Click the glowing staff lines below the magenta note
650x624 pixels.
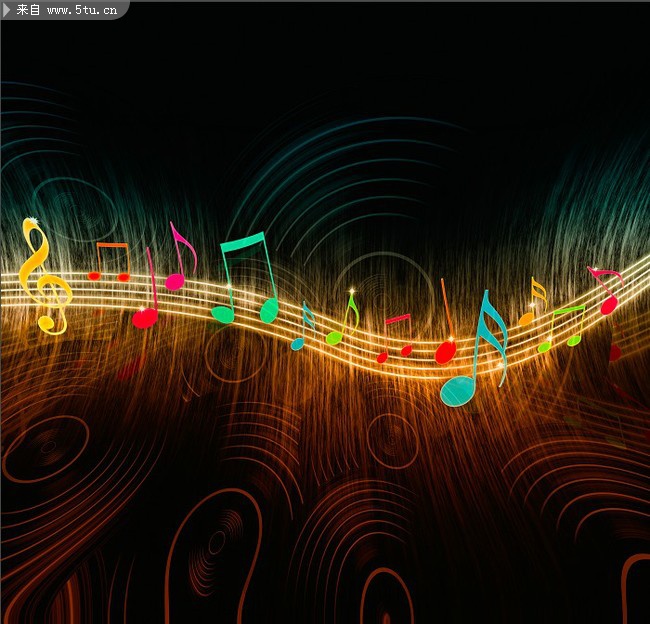(x=190, y=300)
